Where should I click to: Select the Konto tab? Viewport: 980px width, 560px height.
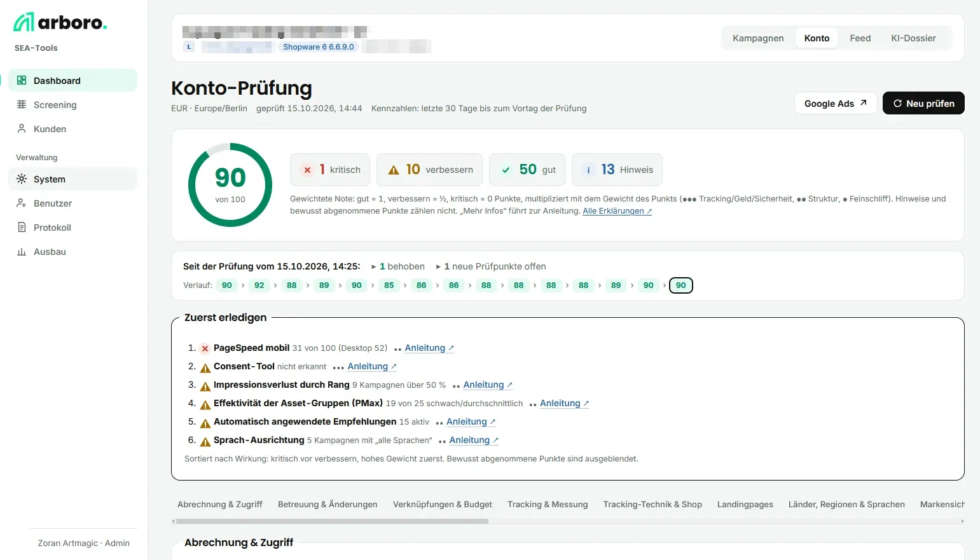click(x=817, y=38)
